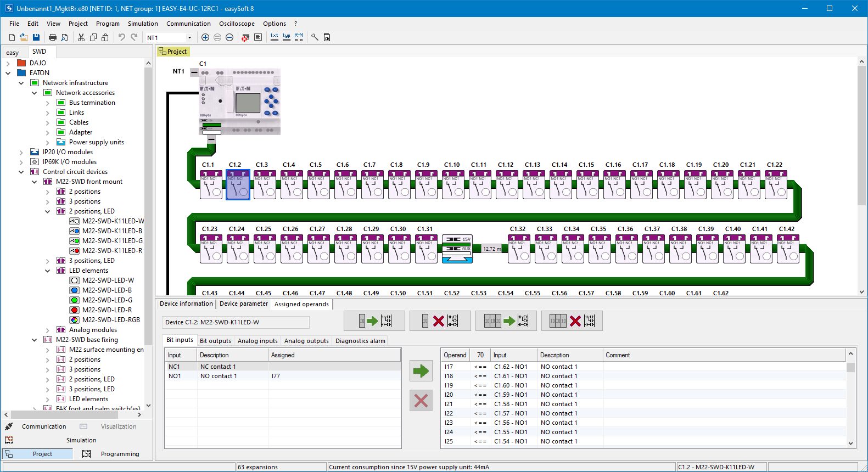Image resolution: width=868 pixels, height=472 pixels.
Task: Toggle the 'typ' display toolbar icon
Action: pyautogui.click(x=287, y=37)
